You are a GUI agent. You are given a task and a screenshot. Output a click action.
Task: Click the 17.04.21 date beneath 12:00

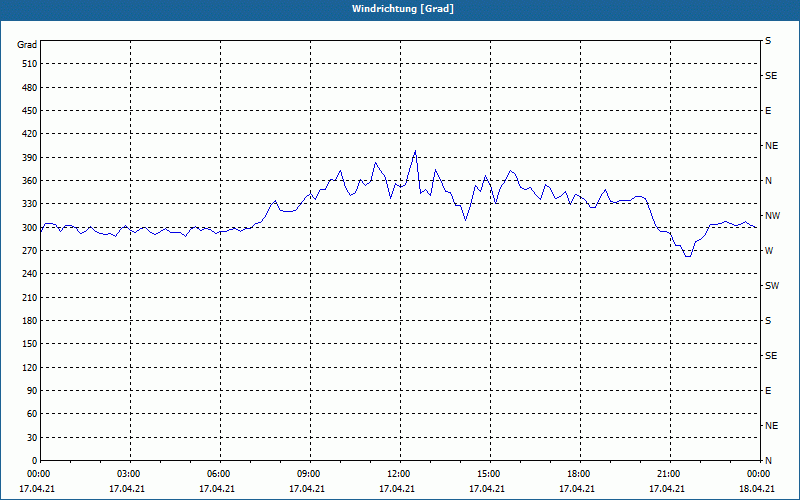point(397,489)
